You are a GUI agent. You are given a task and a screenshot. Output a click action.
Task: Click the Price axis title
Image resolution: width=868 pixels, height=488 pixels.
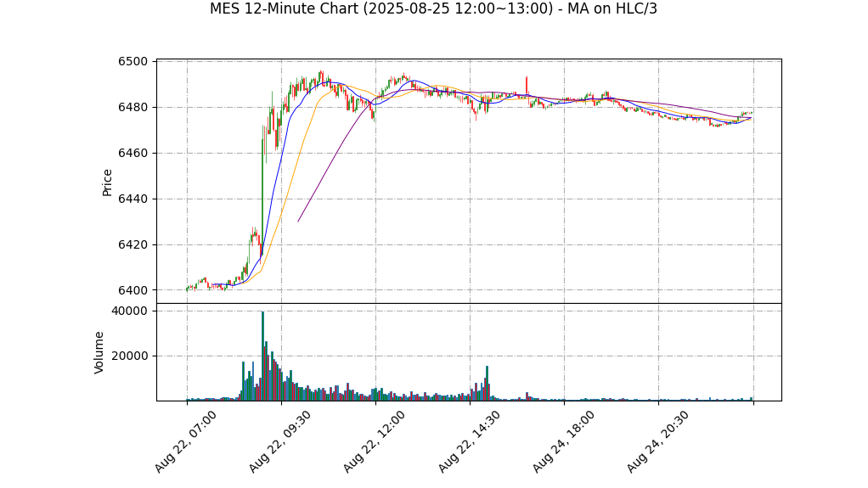(107, 182)
